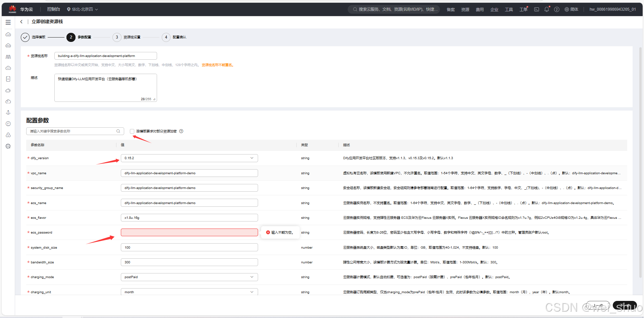Open the second cloud sidebar icon below the first
This screenshot has height=318, width=644.
pos(8,46)
